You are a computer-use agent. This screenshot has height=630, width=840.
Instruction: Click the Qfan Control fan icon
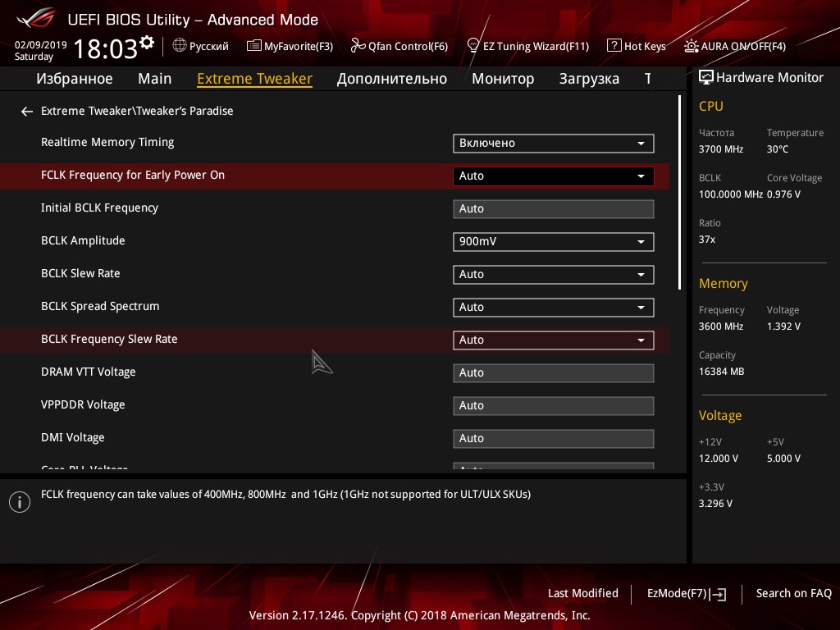[358, 46]
